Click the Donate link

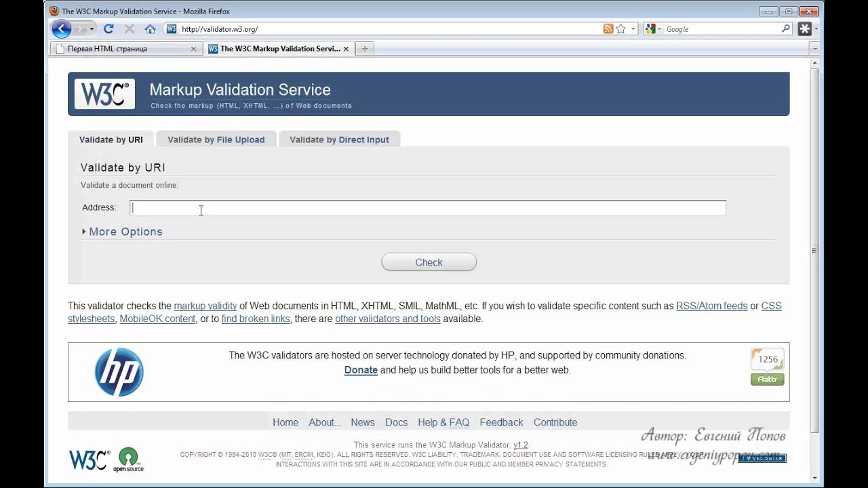coord(361,371)
